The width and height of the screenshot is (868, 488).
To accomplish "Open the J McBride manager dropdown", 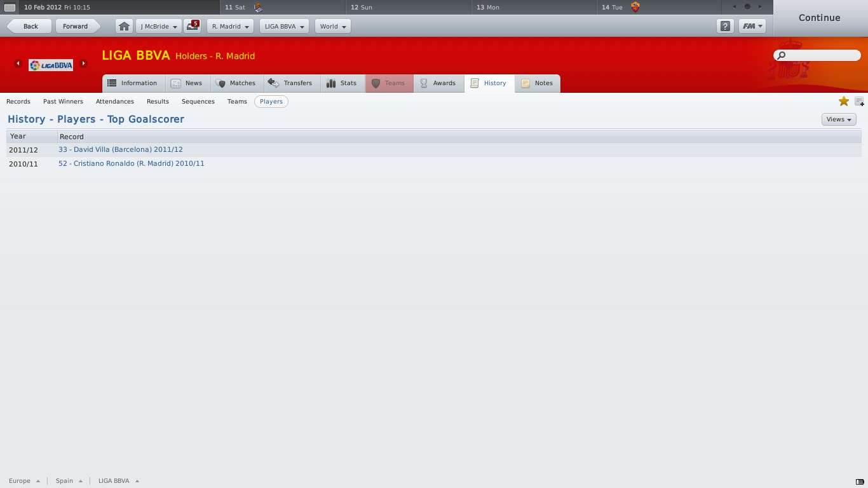I will (x=159, y=26).
